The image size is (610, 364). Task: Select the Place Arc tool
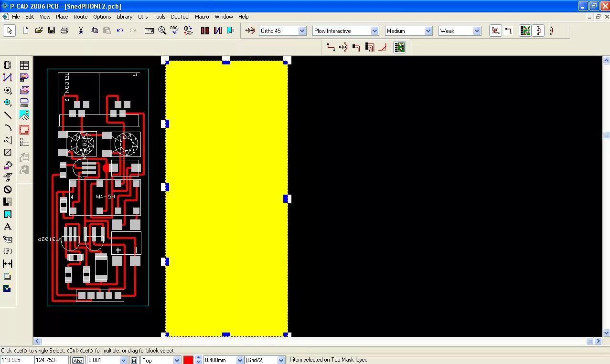[8, 127]
